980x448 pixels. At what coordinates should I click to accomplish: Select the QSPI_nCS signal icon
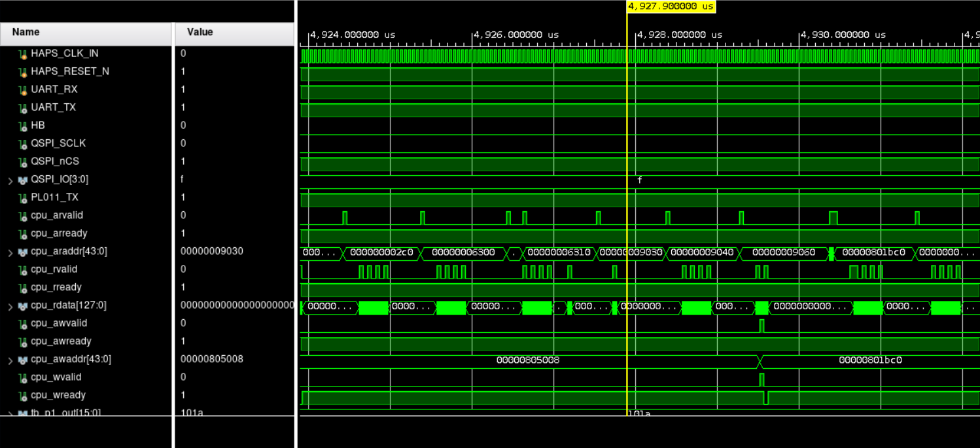22,162
